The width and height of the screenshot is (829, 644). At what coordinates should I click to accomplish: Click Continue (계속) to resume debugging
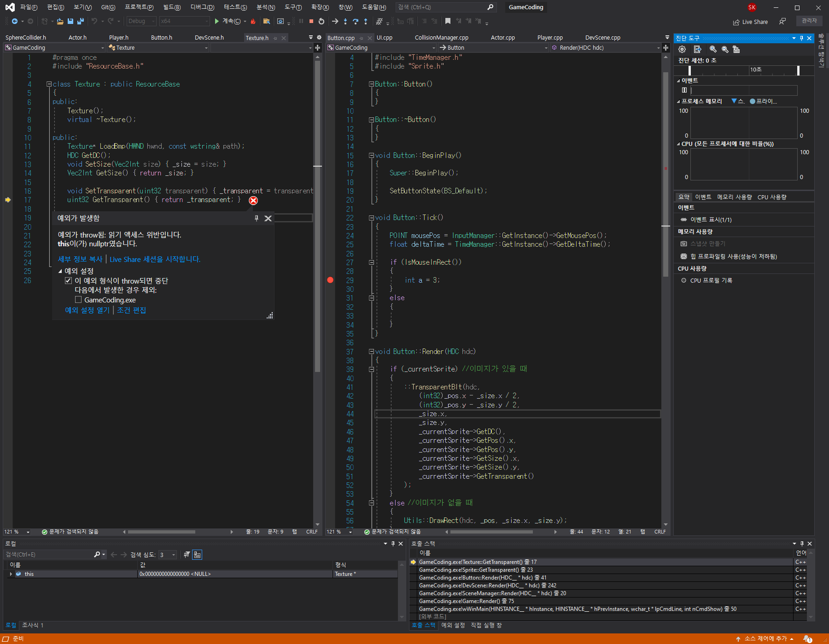coord(227,21)
